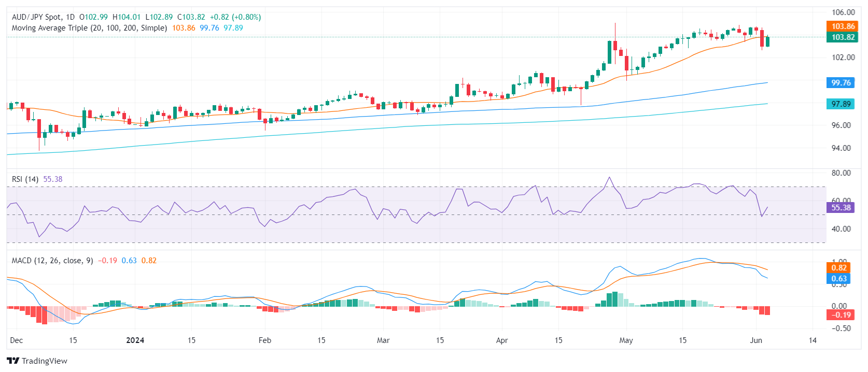This screenshot has width=868, height=372.
Task: Select the Moving Average Triple legend label
Action: tap(89, 28)
